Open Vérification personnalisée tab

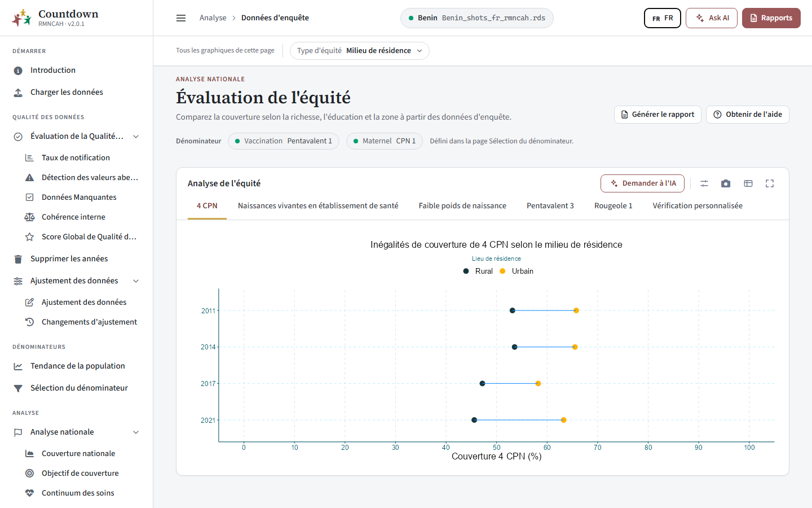tap(698, 206)
